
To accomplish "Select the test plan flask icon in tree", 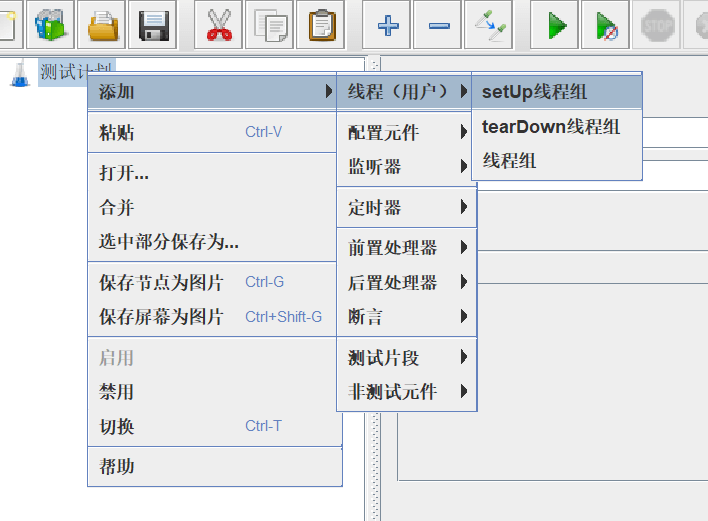I will (x=20, y=74).
